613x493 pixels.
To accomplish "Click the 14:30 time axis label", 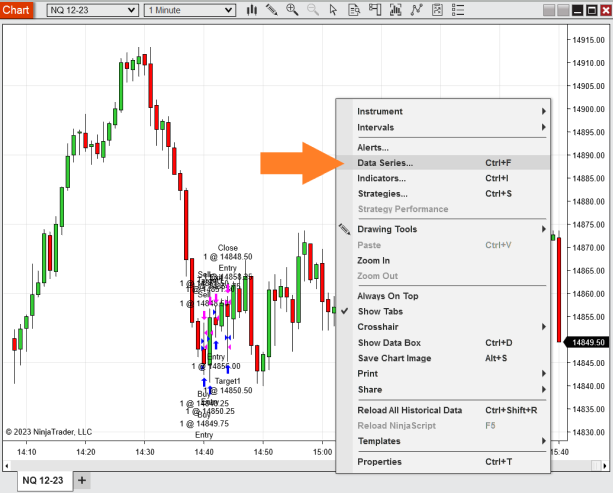I will (145, 452).
